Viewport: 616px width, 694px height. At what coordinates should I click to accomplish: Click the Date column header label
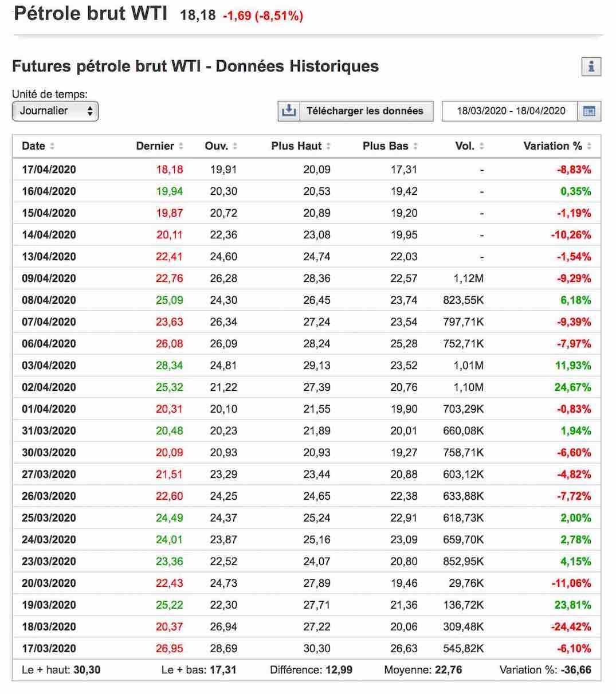33,146
